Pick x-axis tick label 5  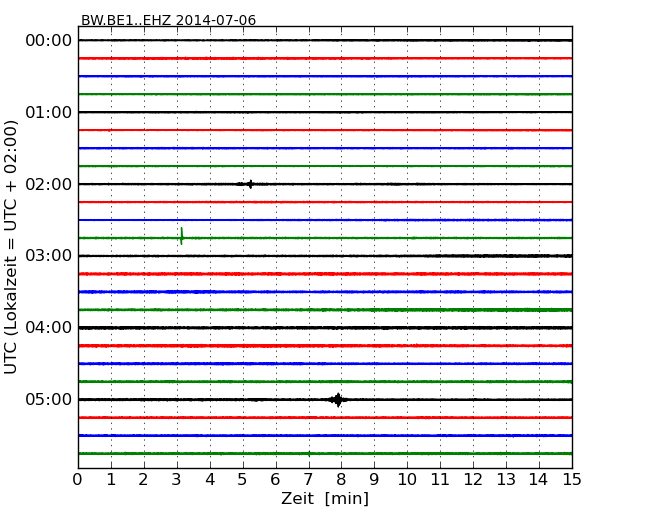tap(243, 480)
